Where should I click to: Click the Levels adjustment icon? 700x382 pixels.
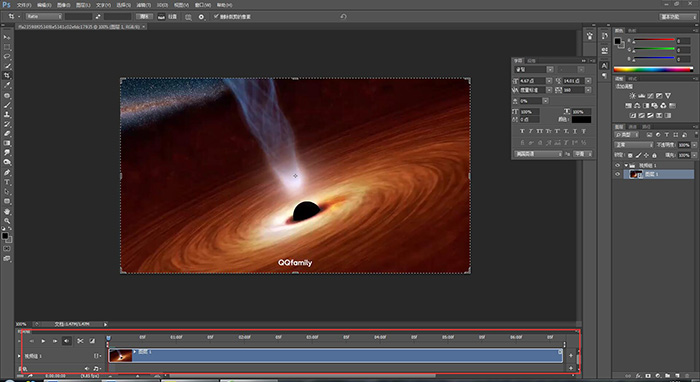click(x=641, y=96)
